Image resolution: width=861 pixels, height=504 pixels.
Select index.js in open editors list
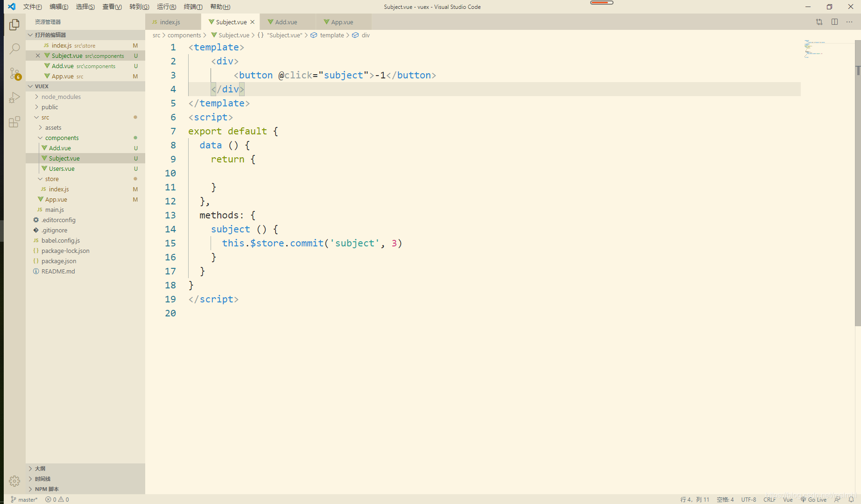click(85, 45)
